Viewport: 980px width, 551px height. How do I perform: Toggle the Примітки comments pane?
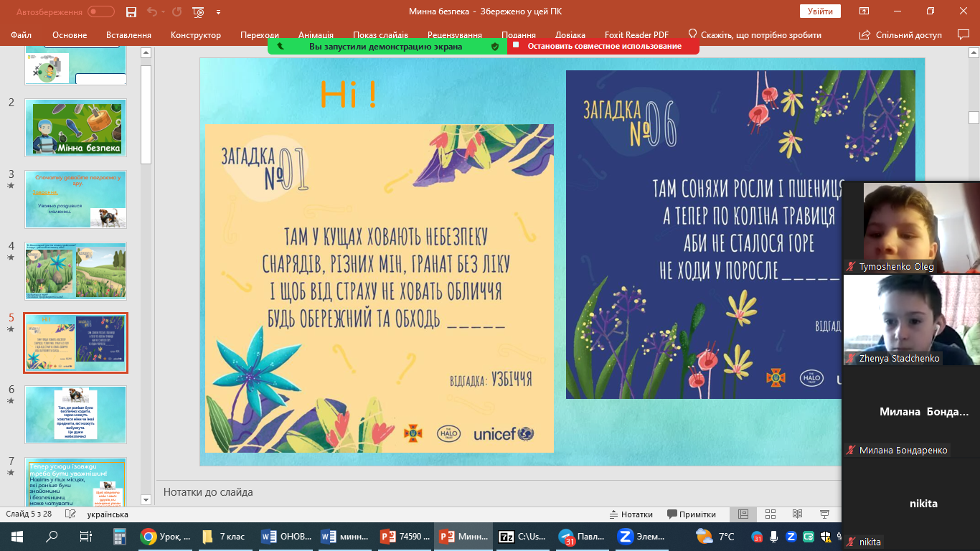pyautogui.click(x=692, y=514)
